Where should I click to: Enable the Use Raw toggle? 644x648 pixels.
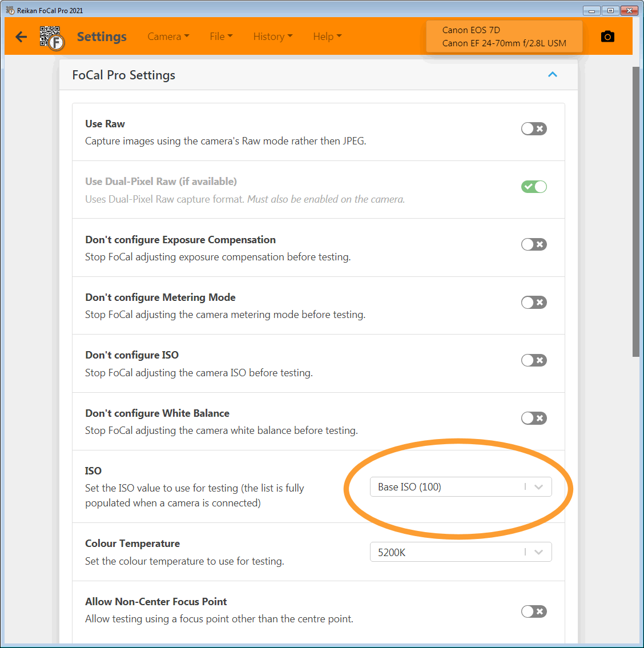[534, 129]
